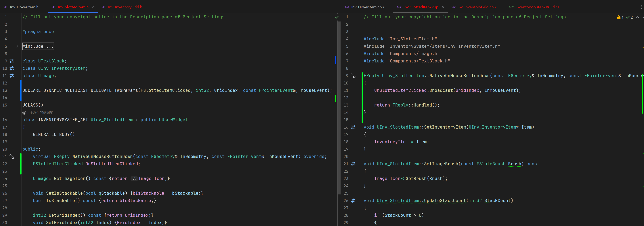Screen dimensions: 644x226
Task: Click derived blueprint classes hint above class
Action: point(38,113)
